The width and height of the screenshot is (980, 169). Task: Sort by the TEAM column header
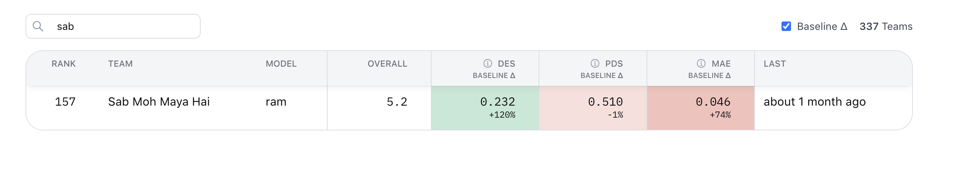(x=120, y=64)
